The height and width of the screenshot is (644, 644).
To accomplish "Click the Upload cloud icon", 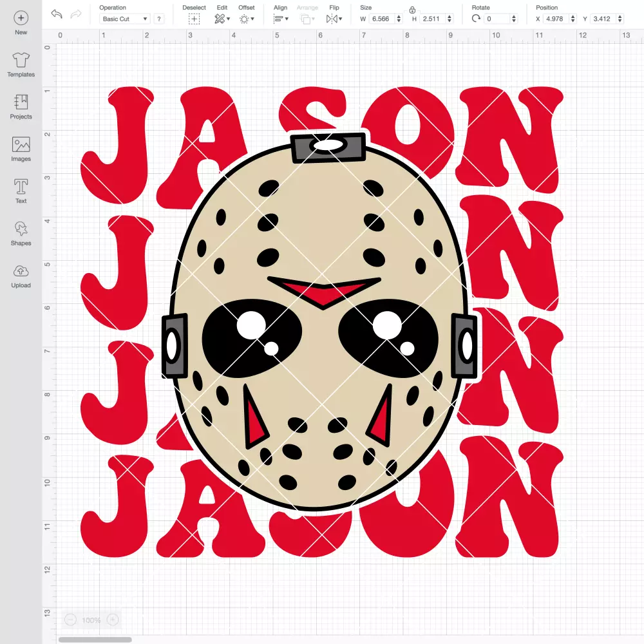I will (x=21, y=271).
